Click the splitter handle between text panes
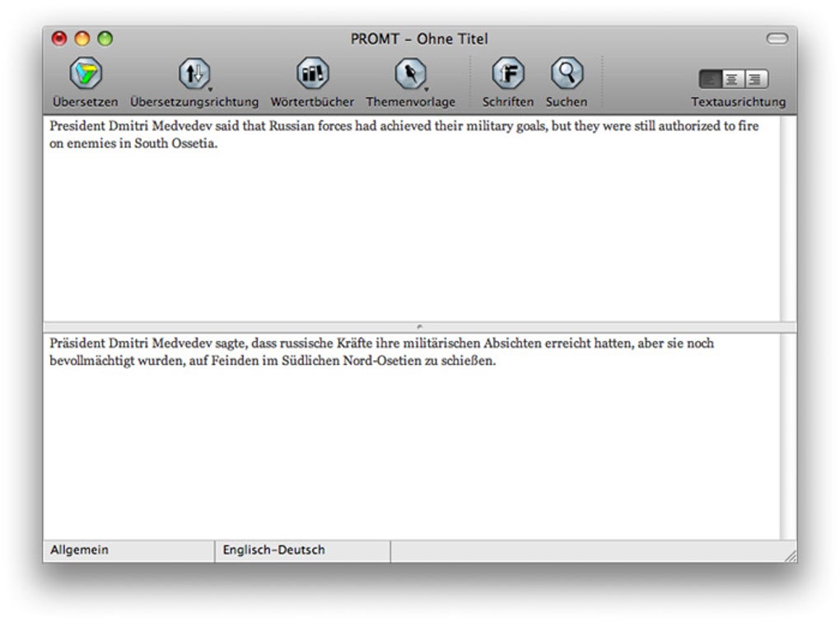 pyautogui.click(x=419, y=327)
